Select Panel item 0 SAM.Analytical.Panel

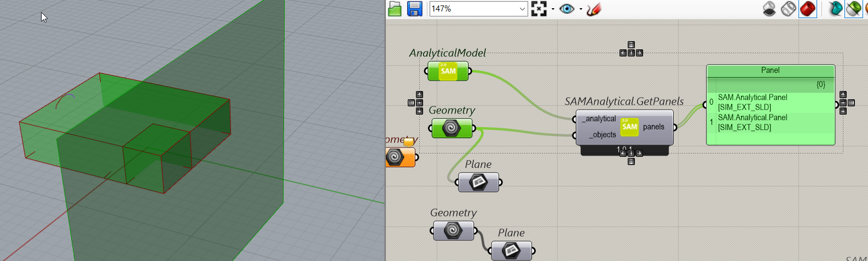tap(771, 103)
